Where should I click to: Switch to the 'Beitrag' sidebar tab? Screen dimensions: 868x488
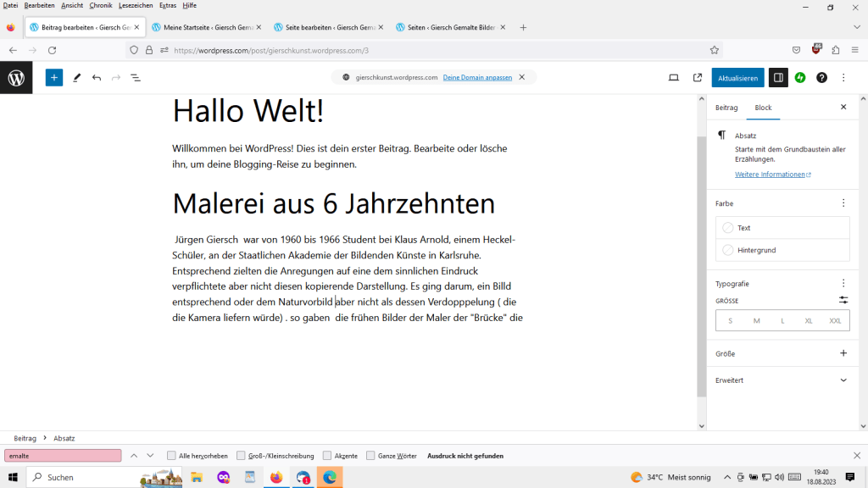pos(726,108)
